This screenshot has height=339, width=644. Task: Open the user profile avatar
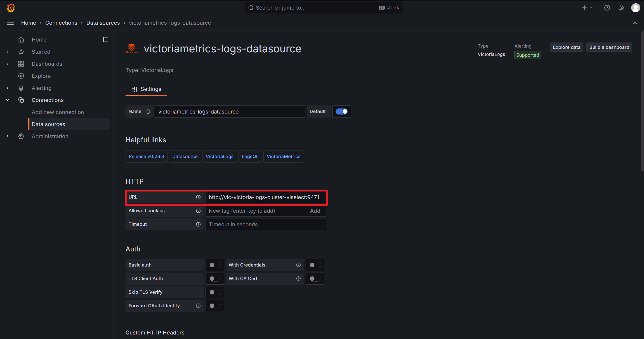tap(635, 8)
